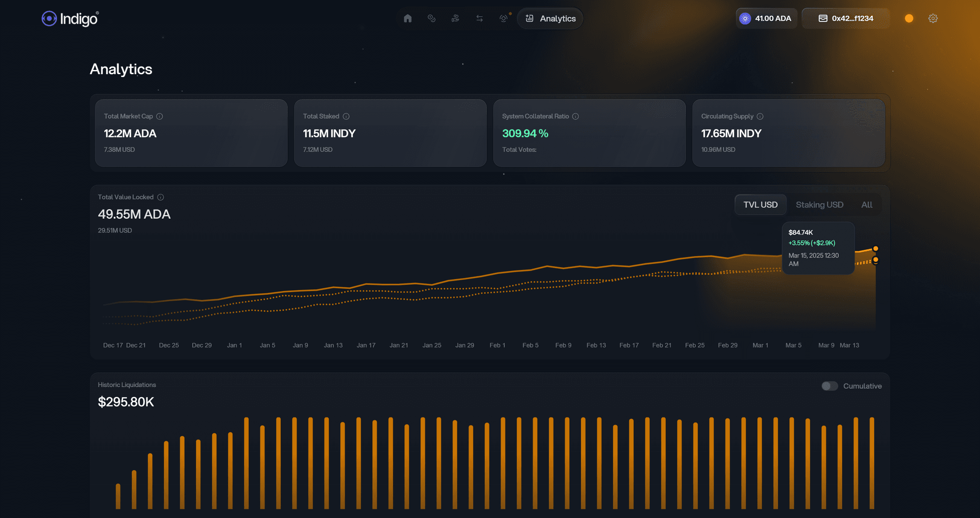This screenshot has height=518, width=980.
Task: Open the liquidity icon showing a notification dot
Action: (503, 18)
